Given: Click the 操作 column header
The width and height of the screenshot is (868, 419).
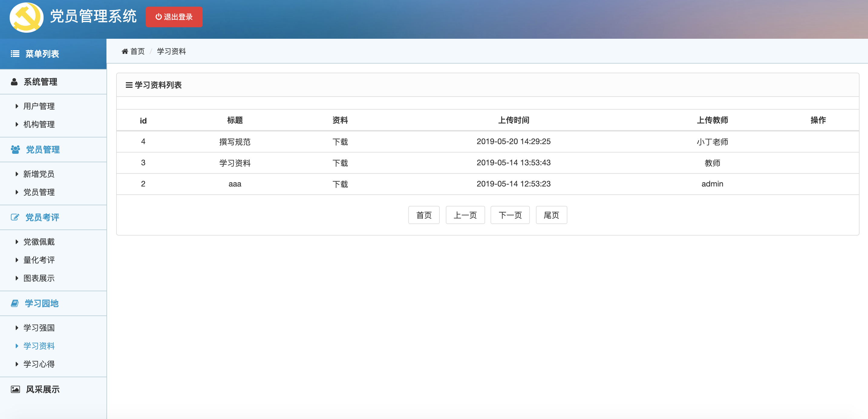Looking at the screenshot, I should pyautogui.click(x=818, y=120).
